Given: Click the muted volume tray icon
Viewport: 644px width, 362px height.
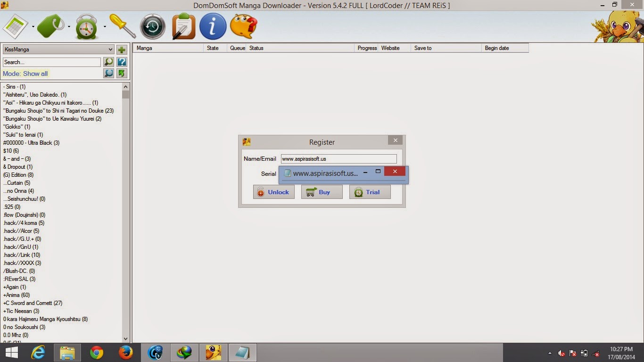Looking at the screenshot, I should click(x=561, y=353).
